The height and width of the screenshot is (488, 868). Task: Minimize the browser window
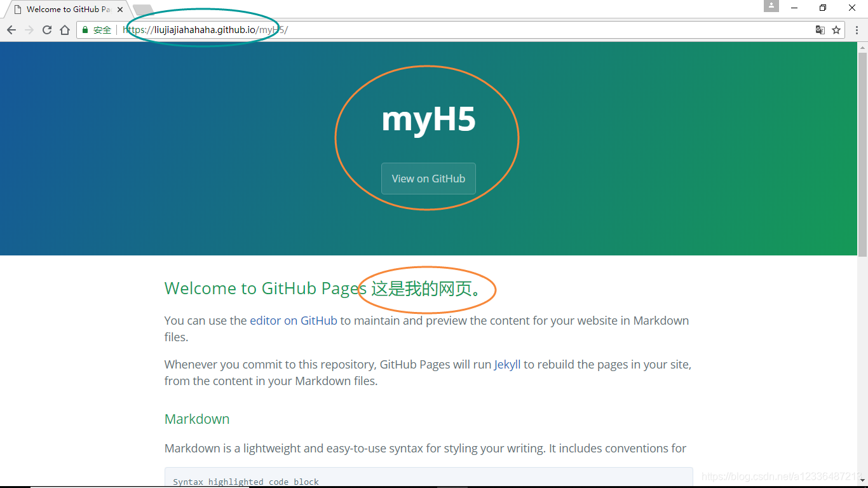(794, 8)
